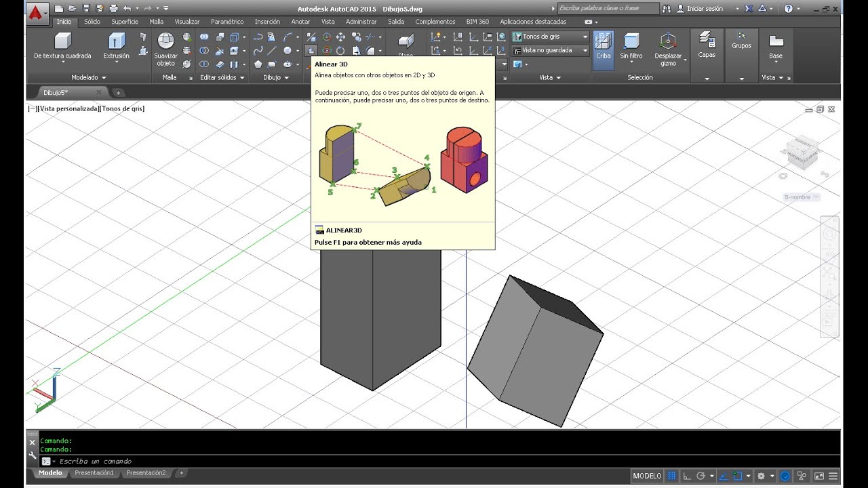Click the Alinear 3D tool icon in ribbon

point(311,51)
